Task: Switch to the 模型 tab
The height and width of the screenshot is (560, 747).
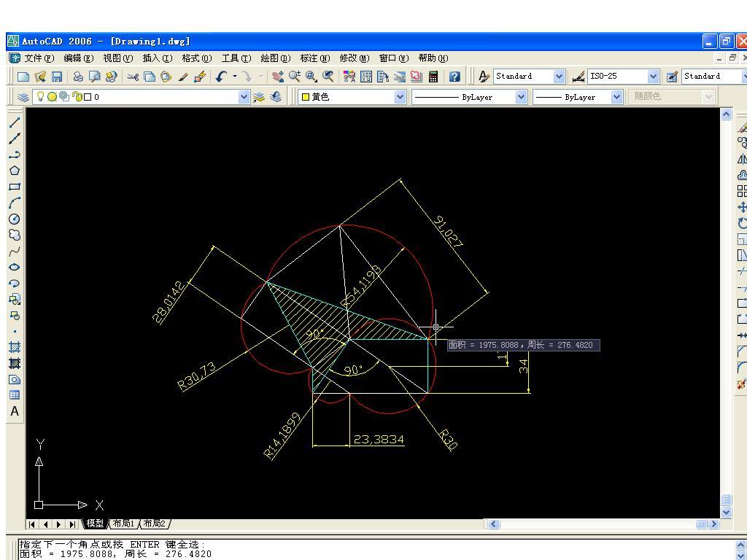Action: 95,524
